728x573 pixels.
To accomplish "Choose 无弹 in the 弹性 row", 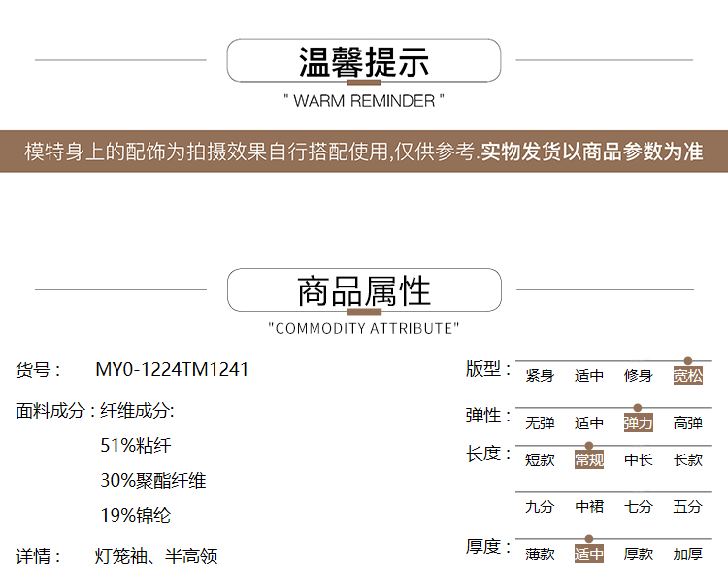I will coord(540,423).
